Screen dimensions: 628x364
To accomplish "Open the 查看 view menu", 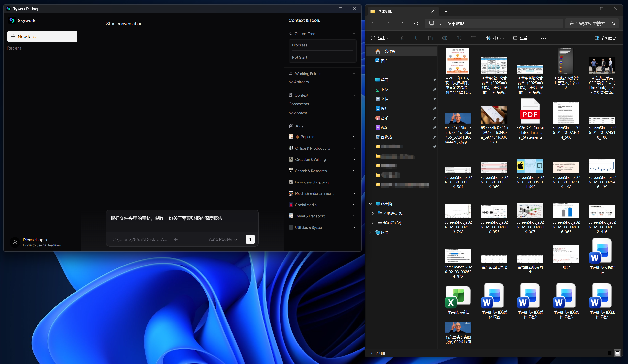I will [x=522, y=38].
